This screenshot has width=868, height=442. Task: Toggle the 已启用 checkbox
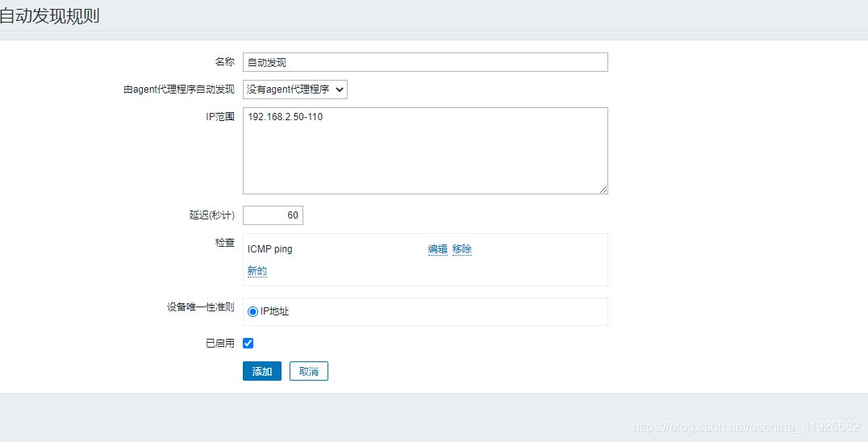248,343
